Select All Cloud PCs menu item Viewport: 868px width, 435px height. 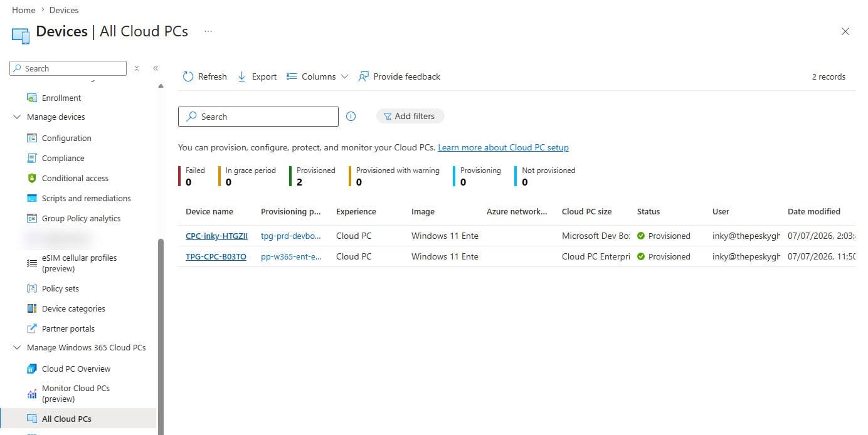[x=78, y=419]
